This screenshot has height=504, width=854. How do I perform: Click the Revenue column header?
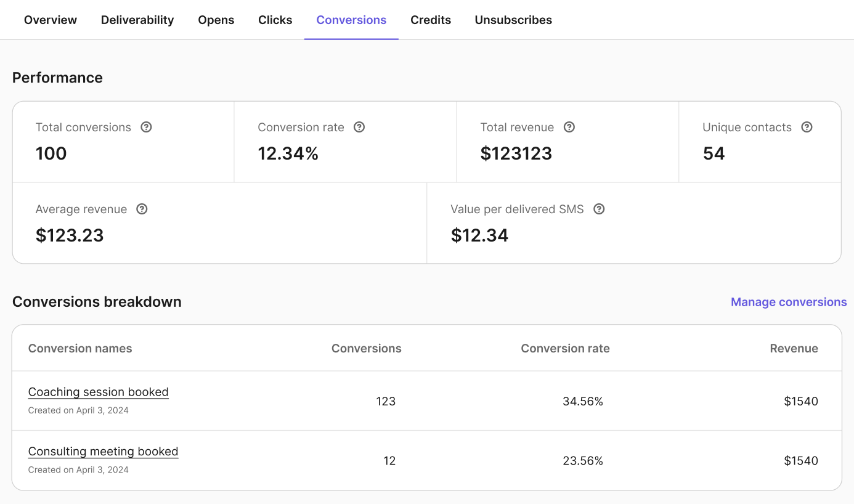coord(794,348)
